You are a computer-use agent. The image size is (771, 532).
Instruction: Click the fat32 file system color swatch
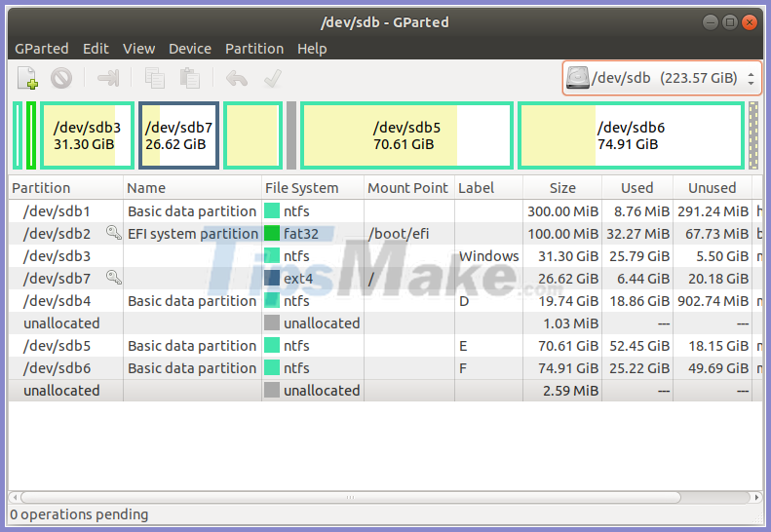[272, 234]
